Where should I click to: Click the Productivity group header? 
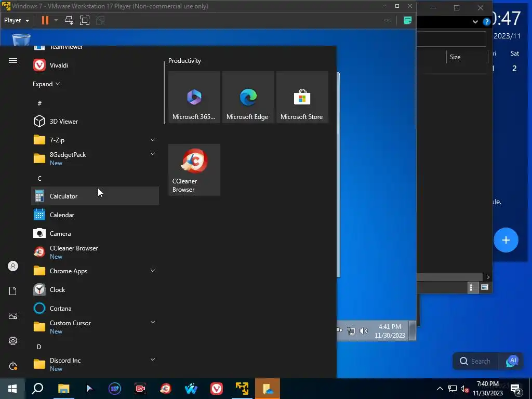(x=184, y=61)
